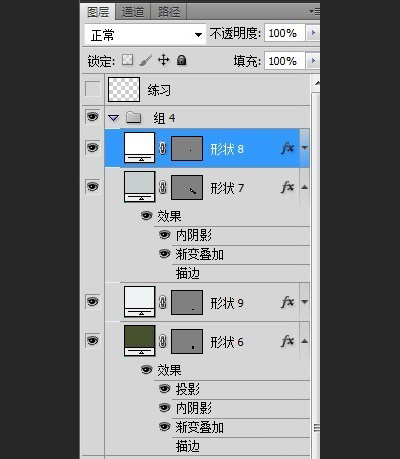
Task: Click 投影 label under 形状 6
Action: [x=188, y=389]
